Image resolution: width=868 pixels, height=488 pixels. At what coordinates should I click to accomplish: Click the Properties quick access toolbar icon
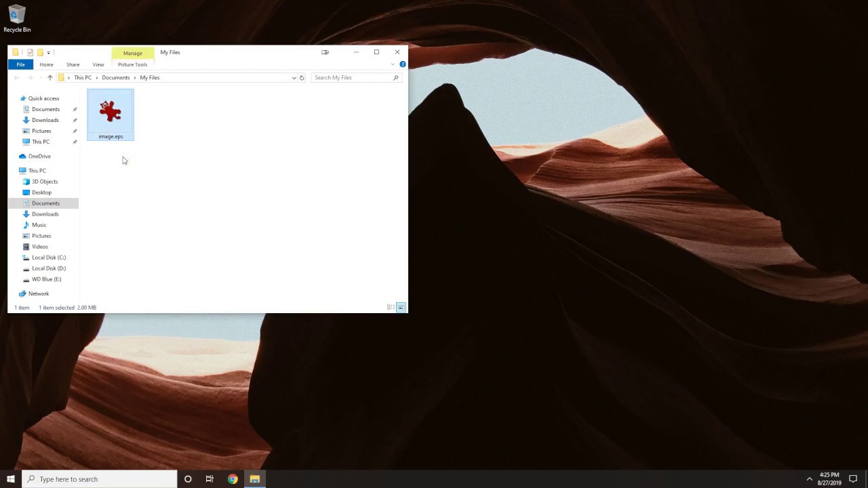click(x=30, y=52)
